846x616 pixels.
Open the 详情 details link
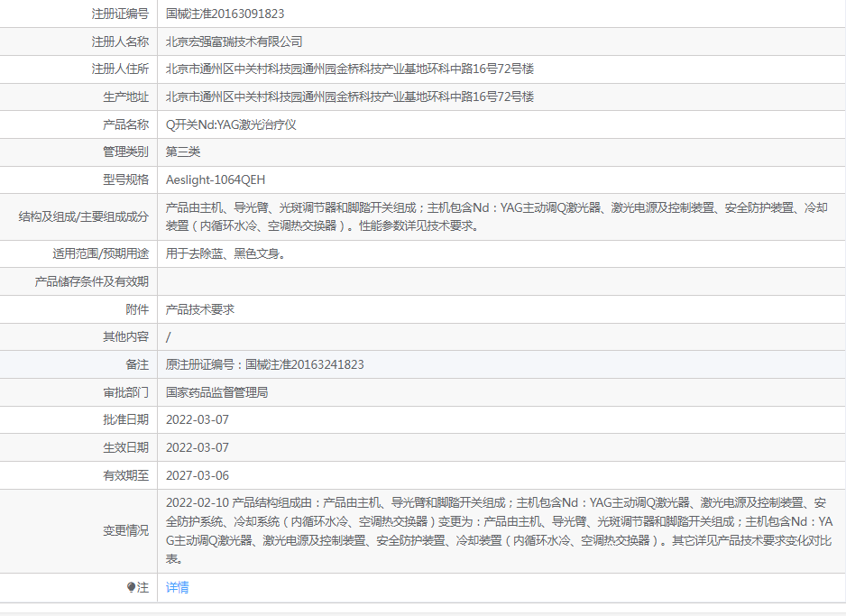pyautogui.click(x=178, y=587)
